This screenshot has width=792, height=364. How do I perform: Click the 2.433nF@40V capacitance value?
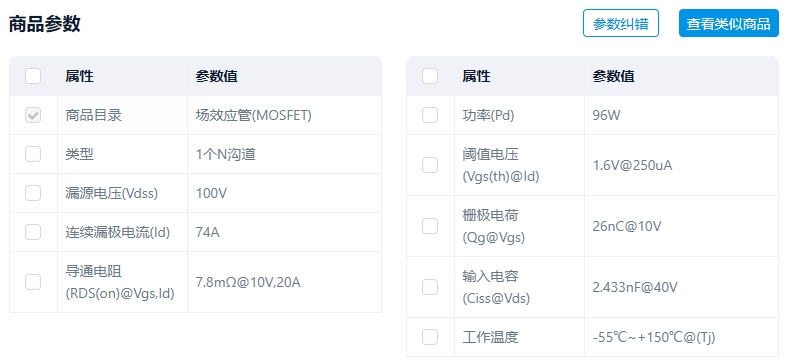pos(635,287)
